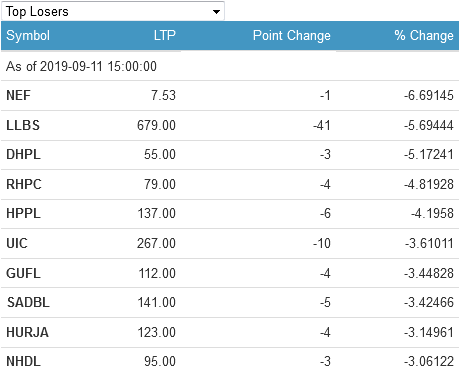Click the Point Change column header
Viewport: 460px width, 371px height.
coord(292,35)
